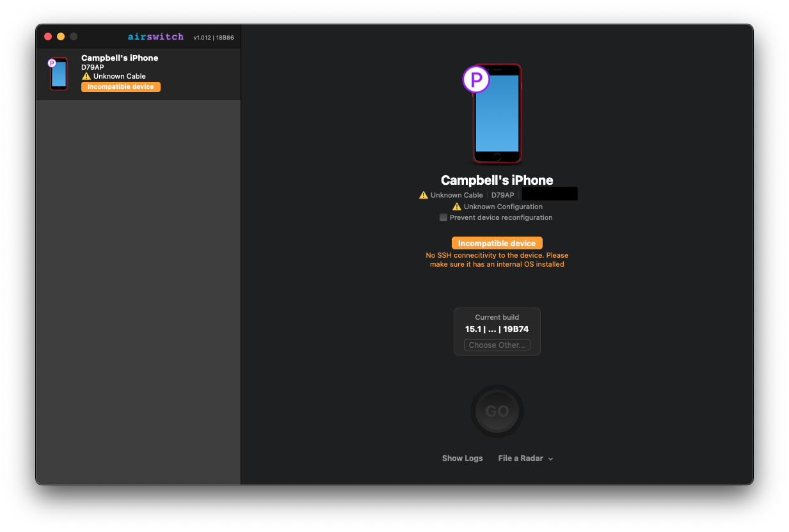Click the Campbell's iPhone heading in main panel

coord(497,180)
